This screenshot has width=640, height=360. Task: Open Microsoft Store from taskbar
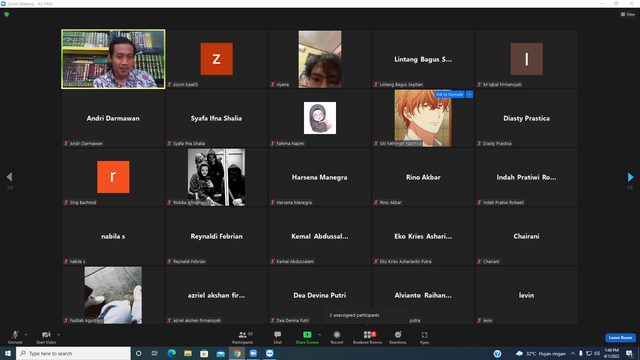[204, 353]
